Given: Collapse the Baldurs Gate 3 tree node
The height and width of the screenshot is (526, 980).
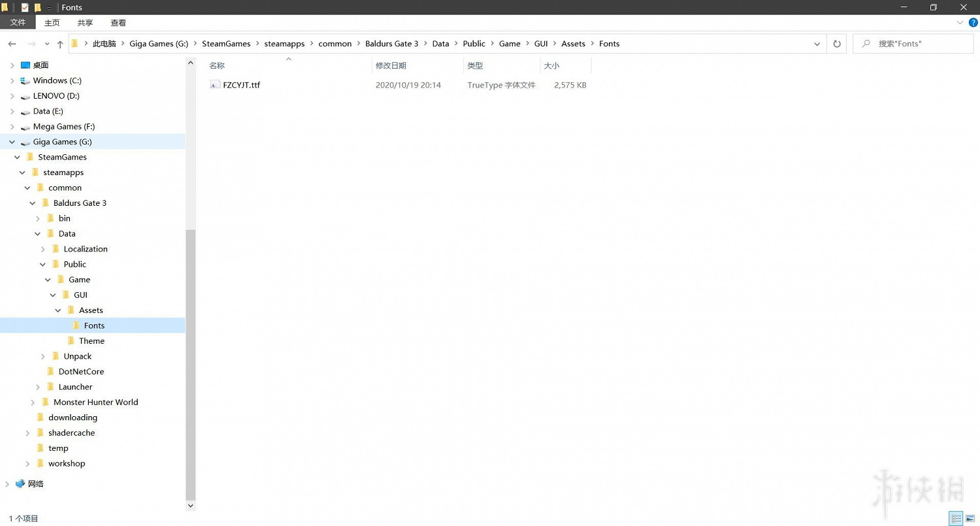Looking at the screenshot, I should click(33, 203).
